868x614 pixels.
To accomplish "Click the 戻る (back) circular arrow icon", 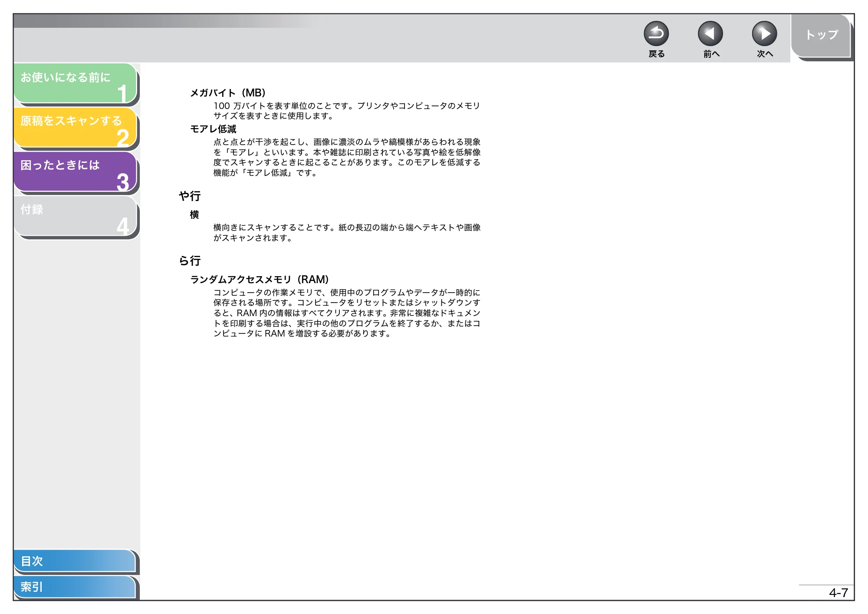I will click(656, 34).
